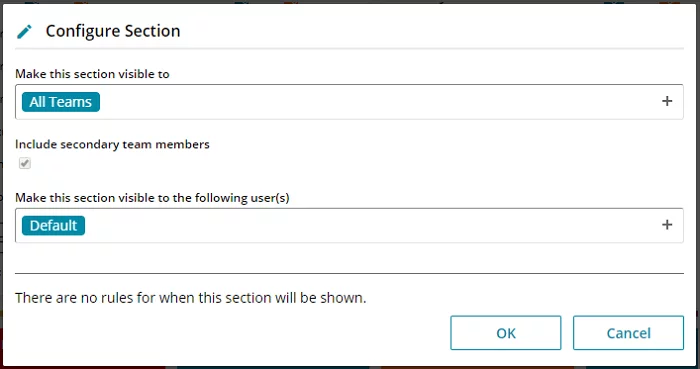The image size is (700, 369).
Task: Select the All Teams tag
Action: click(x=61, y=102)
